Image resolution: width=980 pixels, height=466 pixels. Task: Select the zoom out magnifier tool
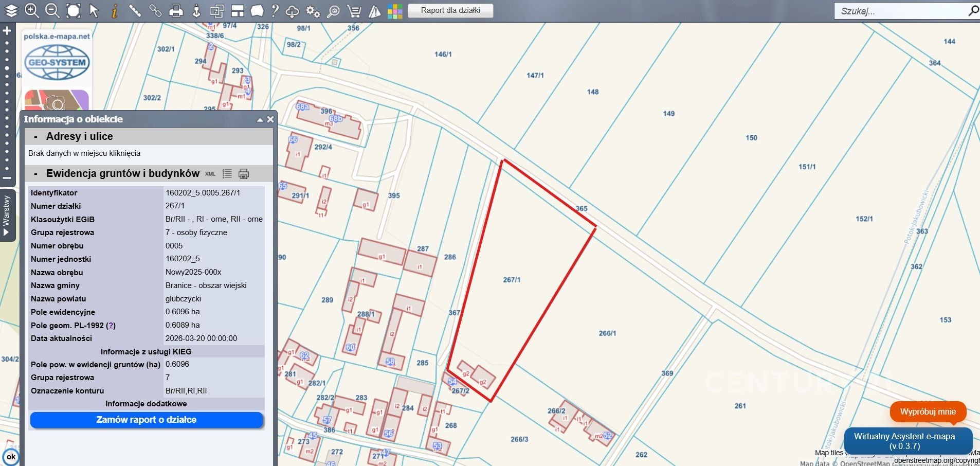tap(52, 10)
